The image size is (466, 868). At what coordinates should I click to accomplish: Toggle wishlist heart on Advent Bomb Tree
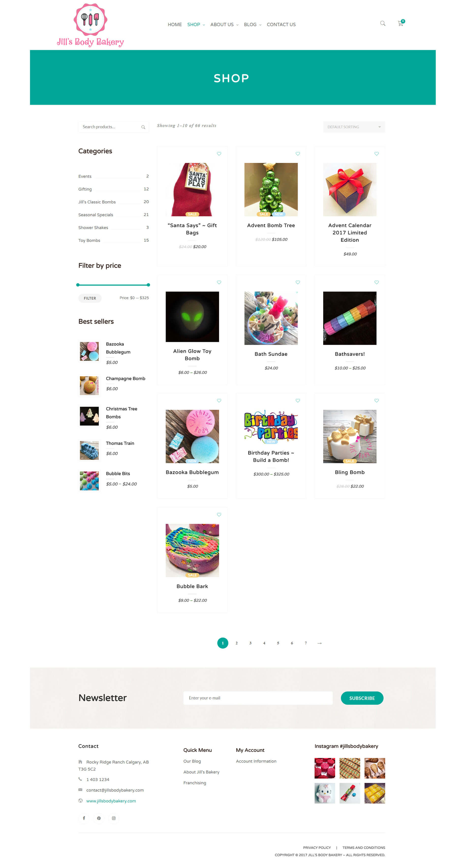pyautogui.click(x=298, y=154)
